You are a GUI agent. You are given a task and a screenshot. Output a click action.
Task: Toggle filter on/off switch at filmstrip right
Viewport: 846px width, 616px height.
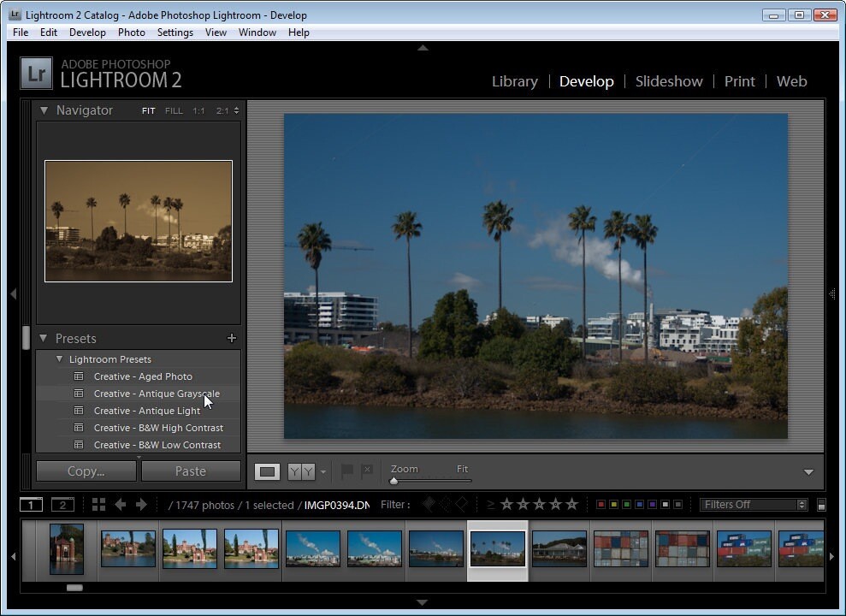[x=821, y=505]
